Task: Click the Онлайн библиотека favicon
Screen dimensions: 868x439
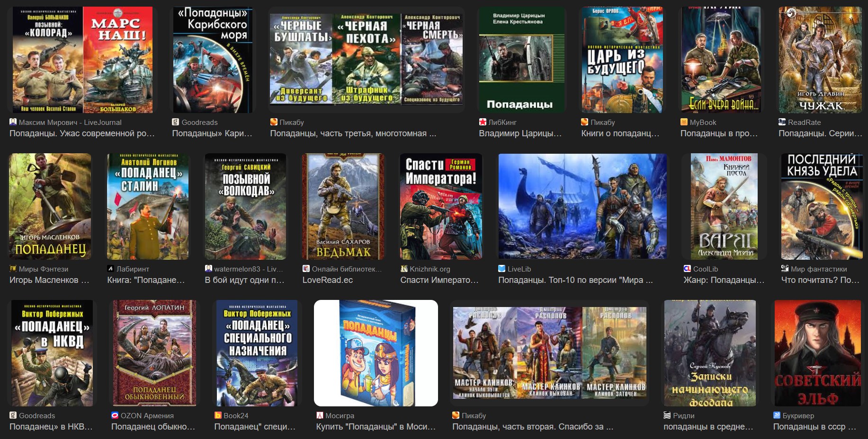Action: (306, 269)
